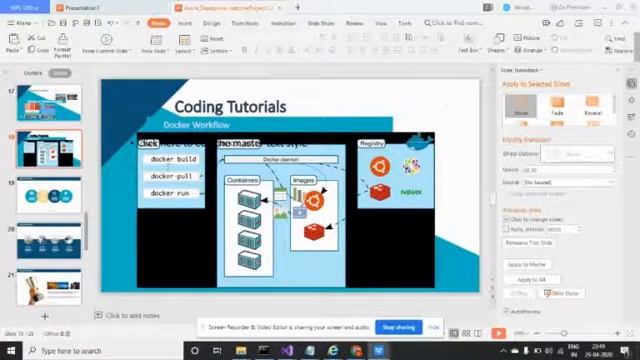
Task: Open the Shapes gallery
Action: click(x=498, y=44)
